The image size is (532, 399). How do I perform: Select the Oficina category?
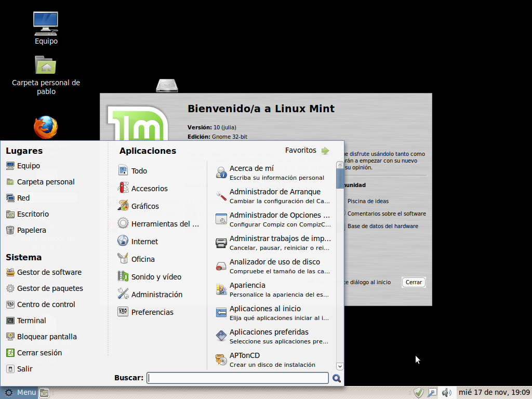[x=136, y=259]
